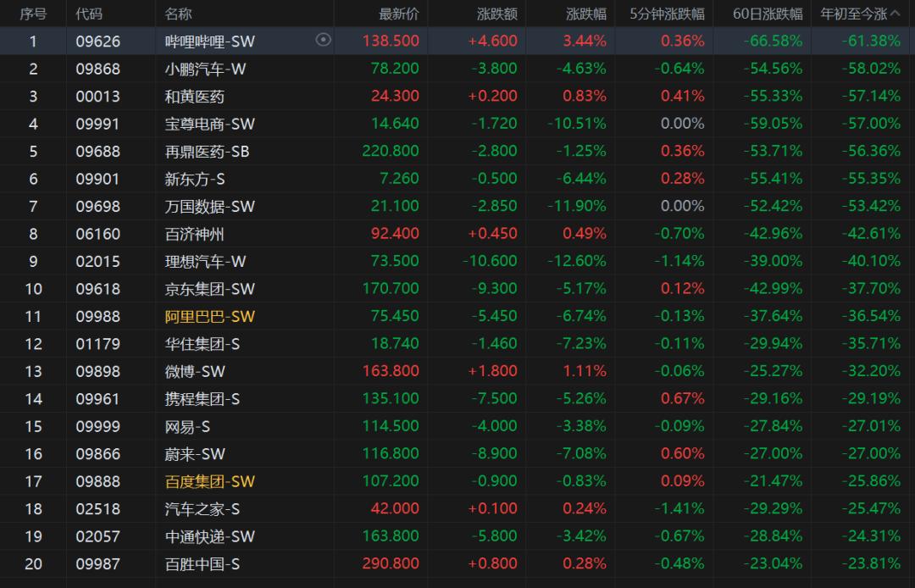Click stock code 09988
The image size is (915, 588).
pyautogui.click(x=98, y=316)
